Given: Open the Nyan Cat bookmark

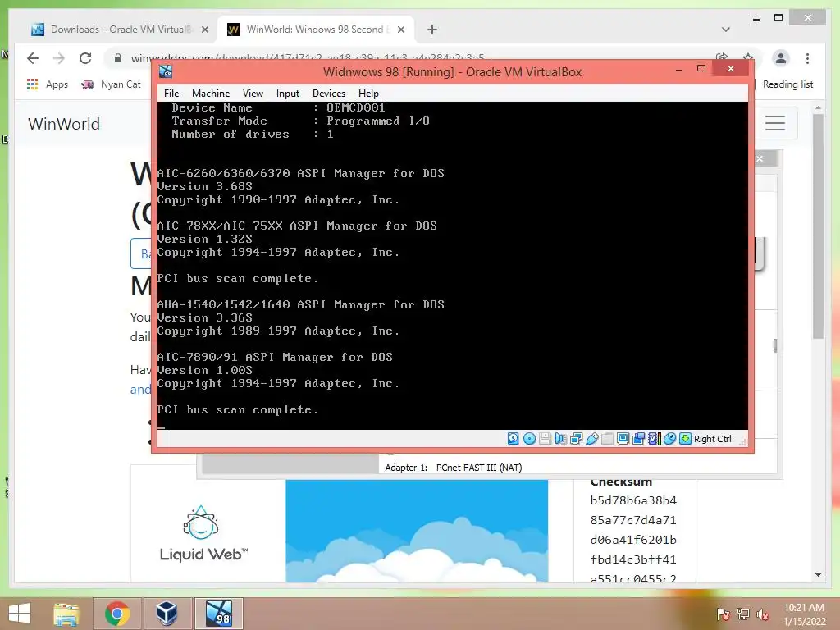Looking at the screenshot, I should tap(111, 84).
